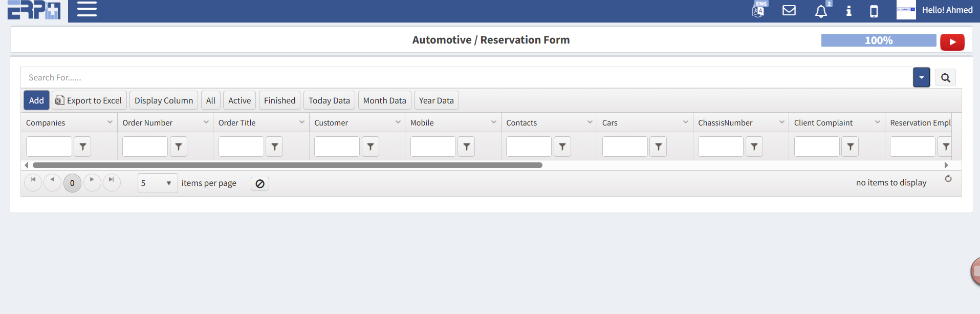This screenshot has width=980, height=314.
Task: Click the filter icon for Companies column
Action: 82,146
